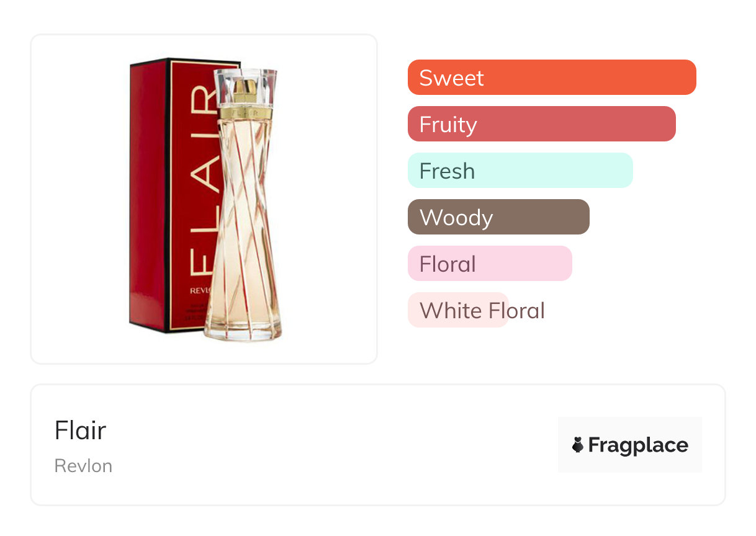The height and width of the screenshot is (536, 756).
Task: Click the Fruity label text
Action: (x=448, y=125)
